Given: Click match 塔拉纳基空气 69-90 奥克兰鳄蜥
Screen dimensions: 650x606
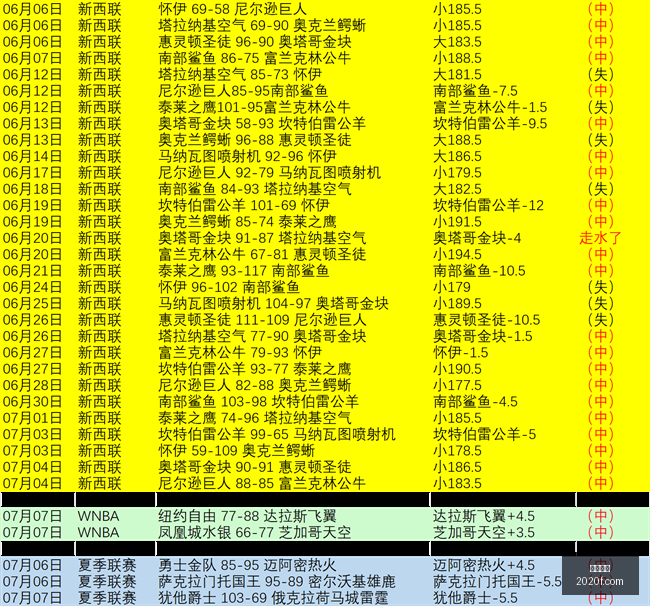Looking at the screenshot, I should (x=262, y=25).
